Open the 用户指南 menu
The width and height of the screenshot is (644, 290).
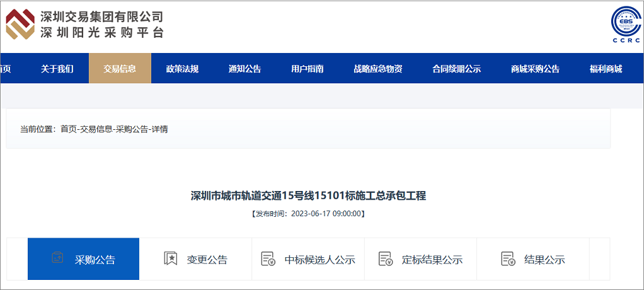pos(308,69)
